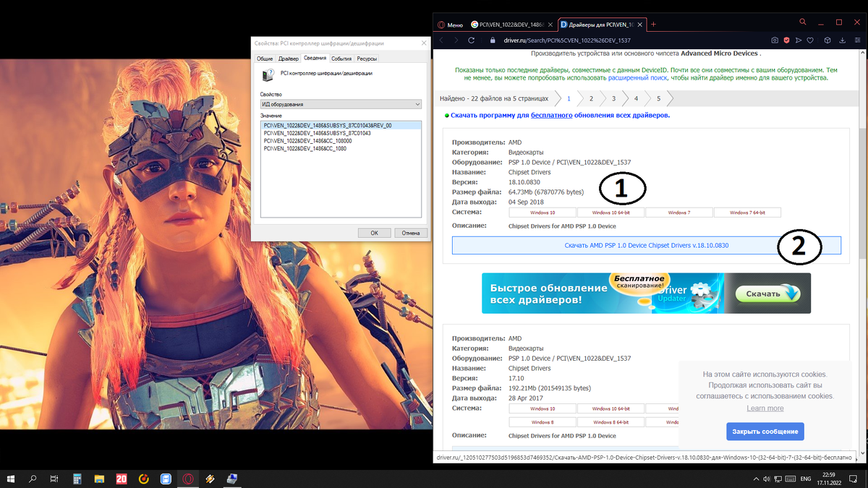
Task: Go to results page 4
Action: (x=636, y=98)
